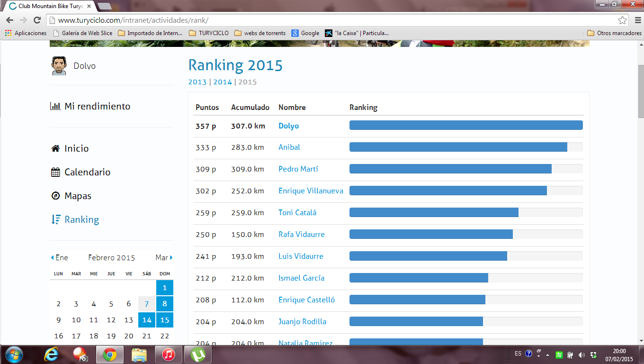Switch to the 2014 ranking
Screen dimensions: 644x364
pyautogui.click(x=223, y=82)
